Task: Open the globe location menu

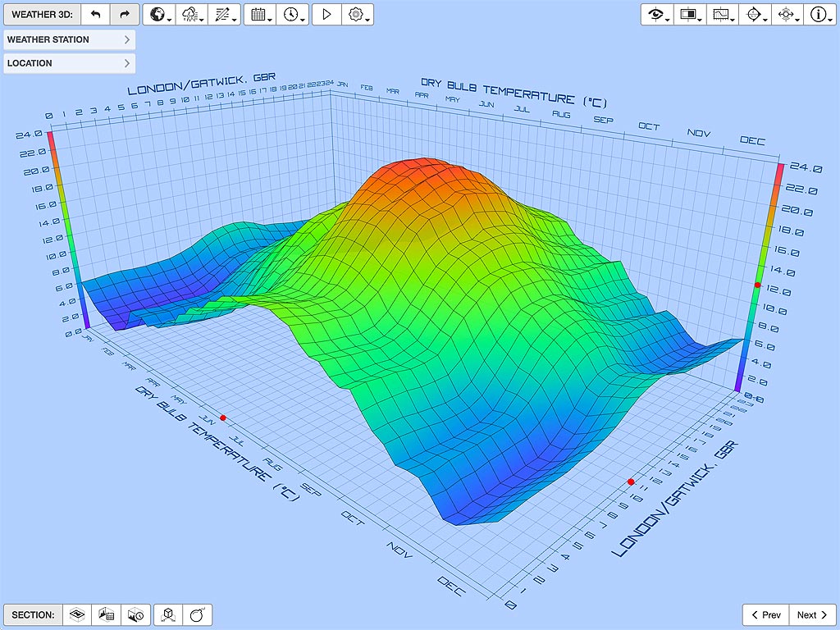Action: (x=158, y=15)
